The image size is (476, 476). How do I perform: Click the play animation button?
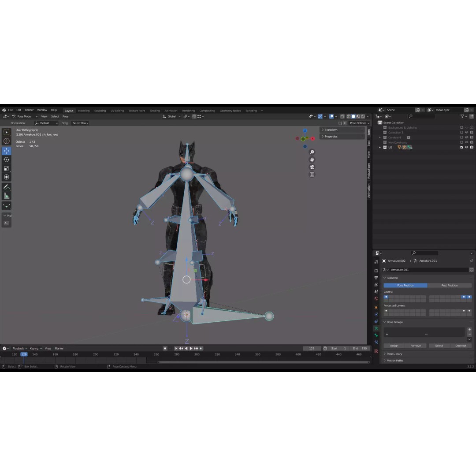coord(191,349)
